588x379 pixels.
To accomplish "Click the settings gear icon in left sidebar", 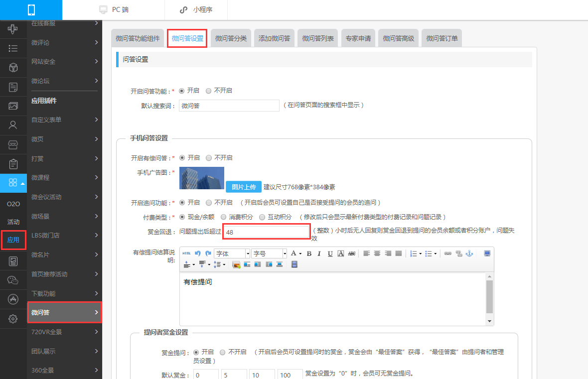I will 13,319.
